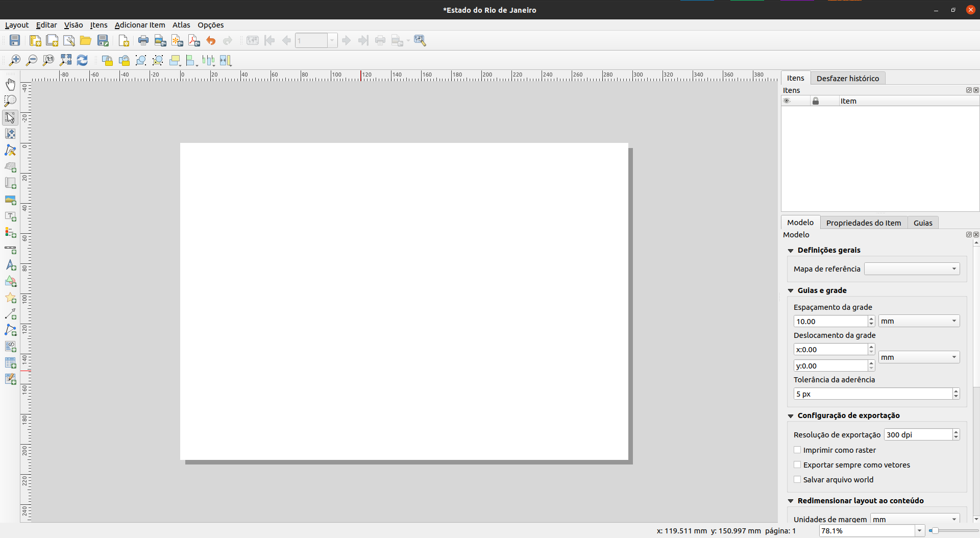Select the Pan layout hand tool
This screenshot has width=980, height=538.
pos(10,84)
